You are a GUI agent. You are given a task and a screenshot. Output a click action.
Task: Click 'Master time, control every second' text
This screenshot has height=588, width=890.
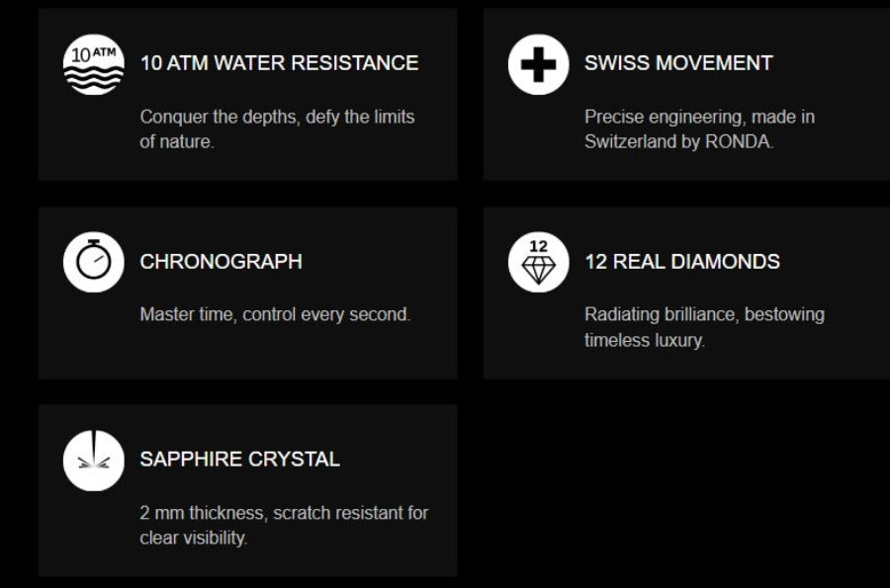275,314
